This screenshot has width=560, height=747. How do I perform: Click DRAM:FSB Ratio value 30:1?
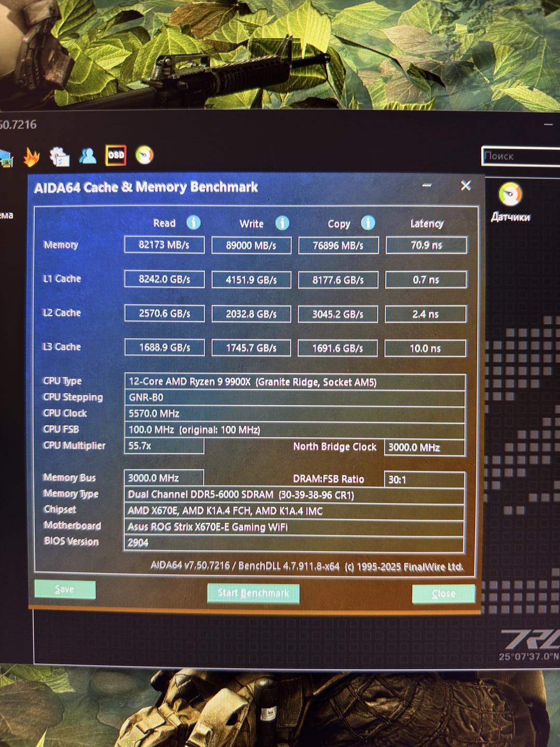tap(424, 479)
